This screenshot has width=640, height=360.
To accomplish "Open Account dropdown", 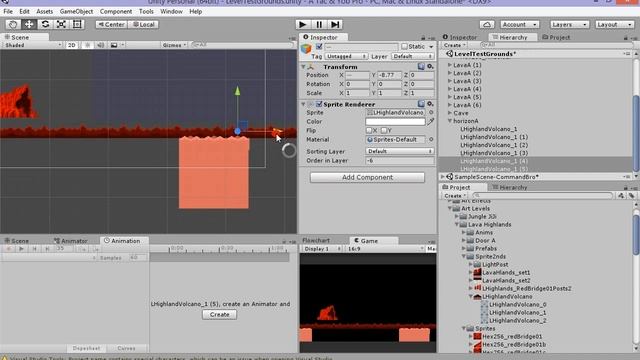I will 519,24.
